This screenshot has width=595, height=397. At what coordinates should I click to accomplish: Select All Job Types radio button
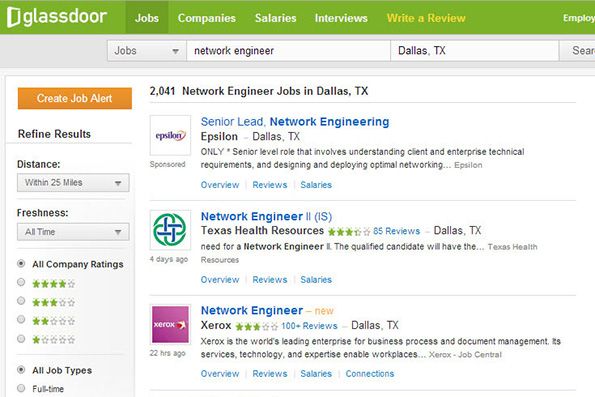[21, 370]
